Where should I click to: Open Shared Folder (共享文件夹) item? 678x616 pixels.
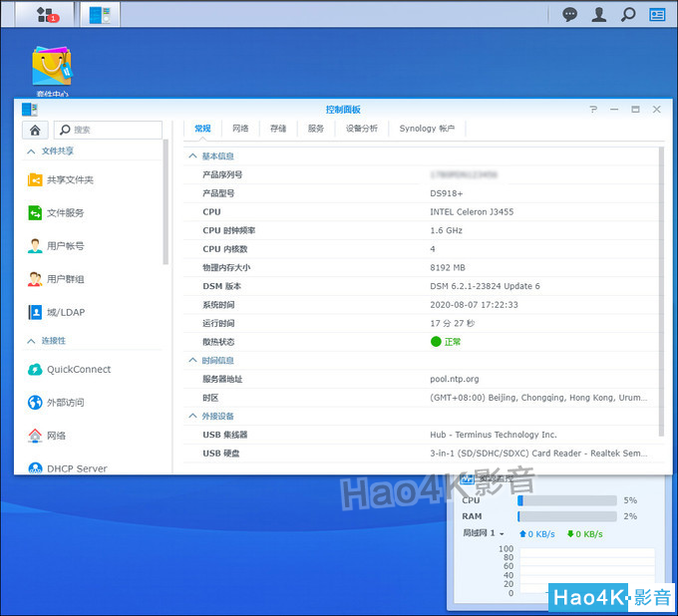[x=61, y=179]
